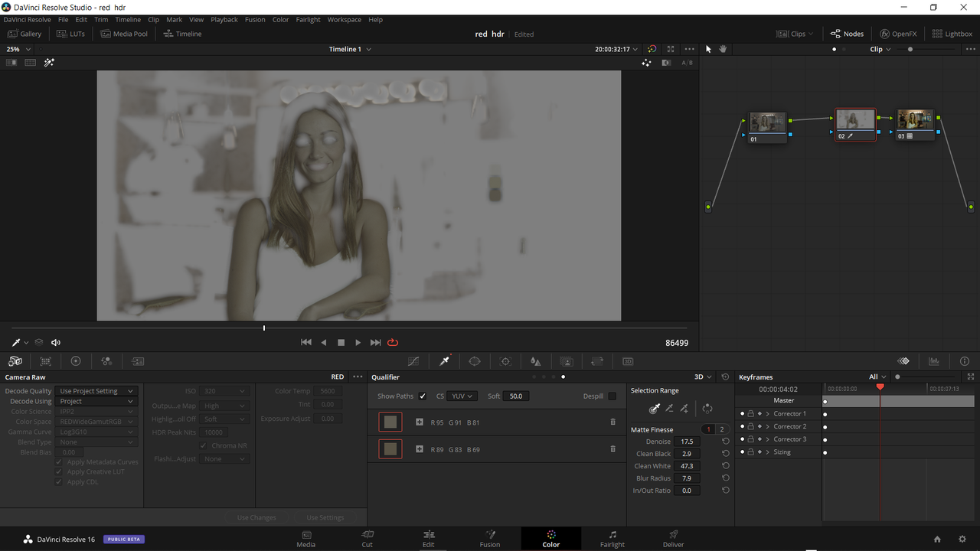Switch to the Edit page tab
Screen dimensions: 980x551
click(x=429, y=539)
